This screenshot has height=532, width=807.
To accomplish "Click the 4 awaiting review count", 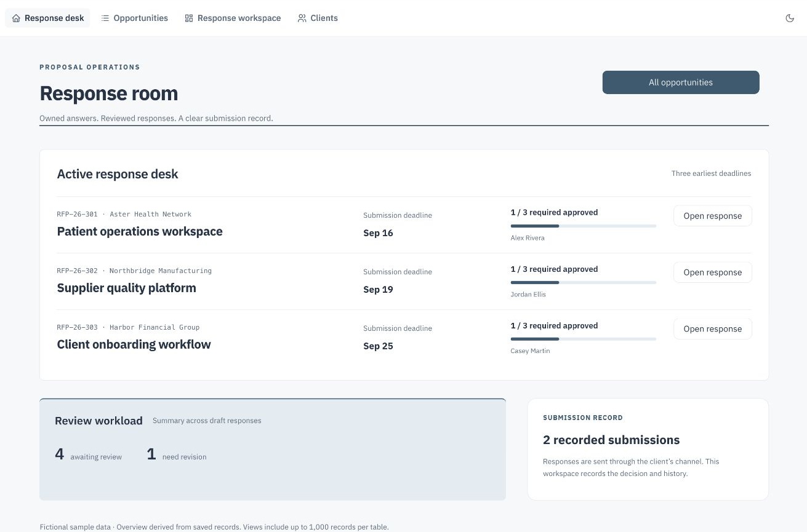I will [89, 455].
